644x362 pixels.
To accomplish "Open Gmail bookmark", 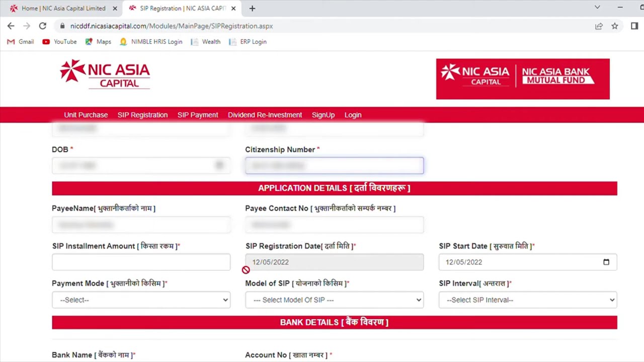I will [21, 42].
